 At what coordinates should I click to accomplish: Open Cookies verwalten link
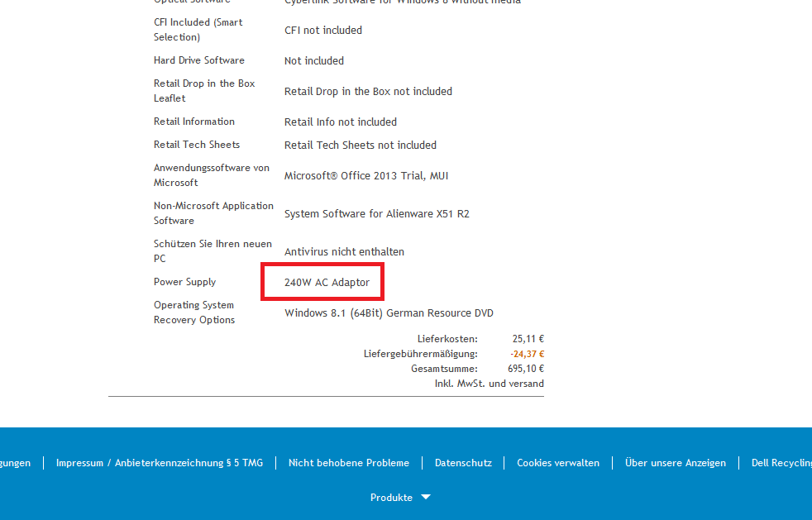click(557, 463)
